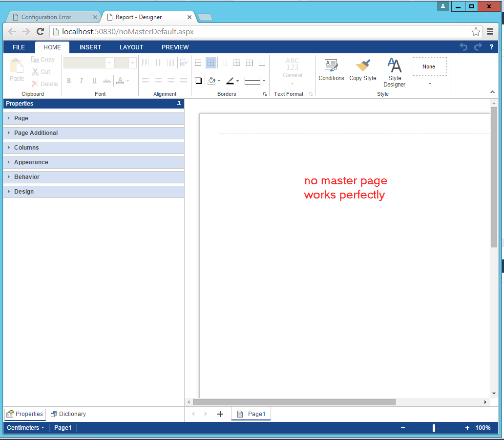
Task: Apply top border
Action: [x=236, y=63]
